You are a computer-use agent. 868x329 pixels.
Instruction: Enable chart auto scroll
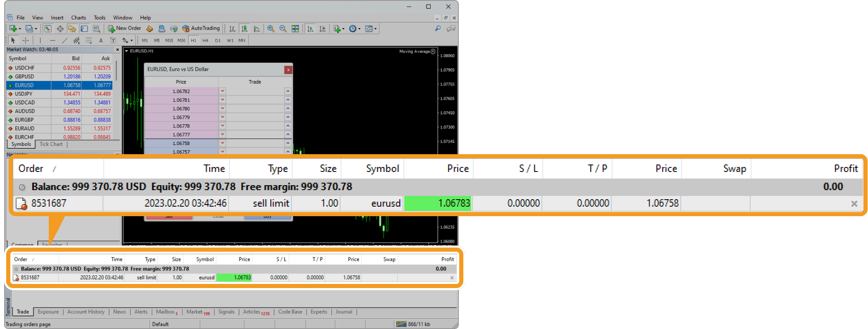310,29
